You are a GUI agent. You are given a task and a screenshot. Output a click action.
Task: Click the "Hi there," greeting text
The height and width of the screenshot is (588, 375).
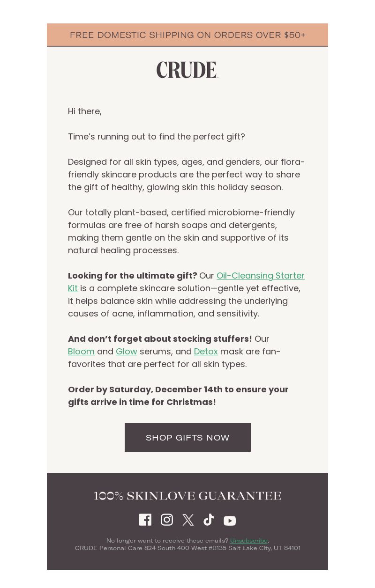pyautogui.click(x=85, y=111)
